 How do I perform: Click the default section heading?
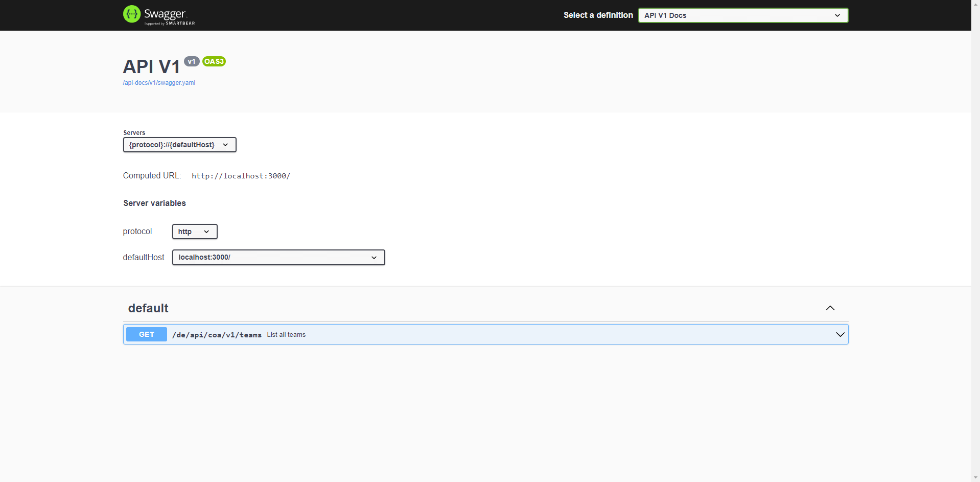(x=148, y=308)
